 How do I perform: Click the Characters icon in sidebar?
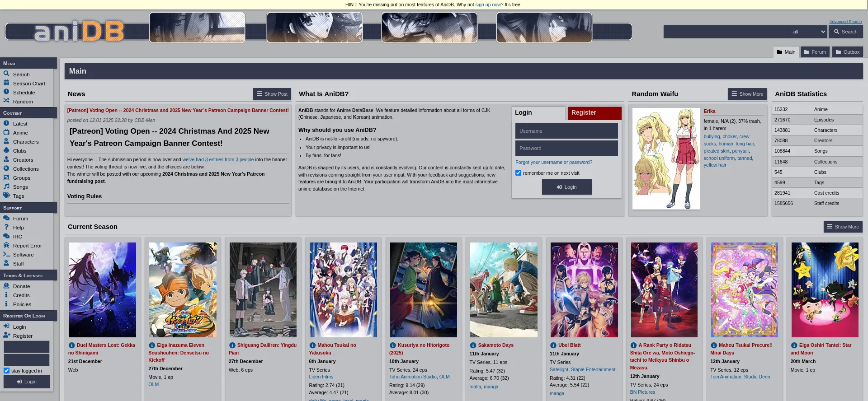coord(6,141)
